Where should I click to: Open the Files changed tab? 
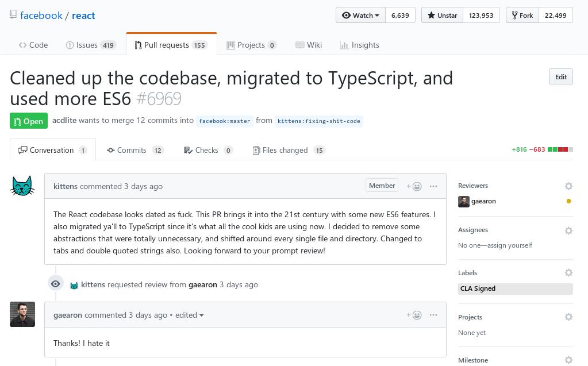[x=289, y=150]
